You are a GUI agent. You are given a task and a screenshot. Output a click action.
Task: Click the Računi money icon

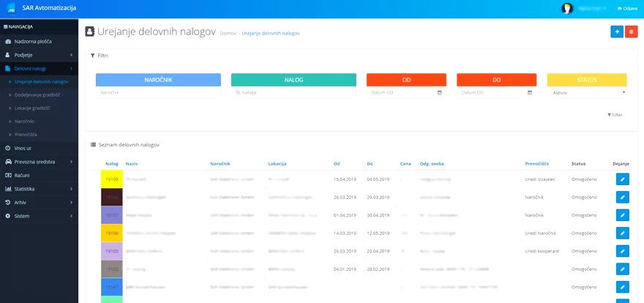8,176
